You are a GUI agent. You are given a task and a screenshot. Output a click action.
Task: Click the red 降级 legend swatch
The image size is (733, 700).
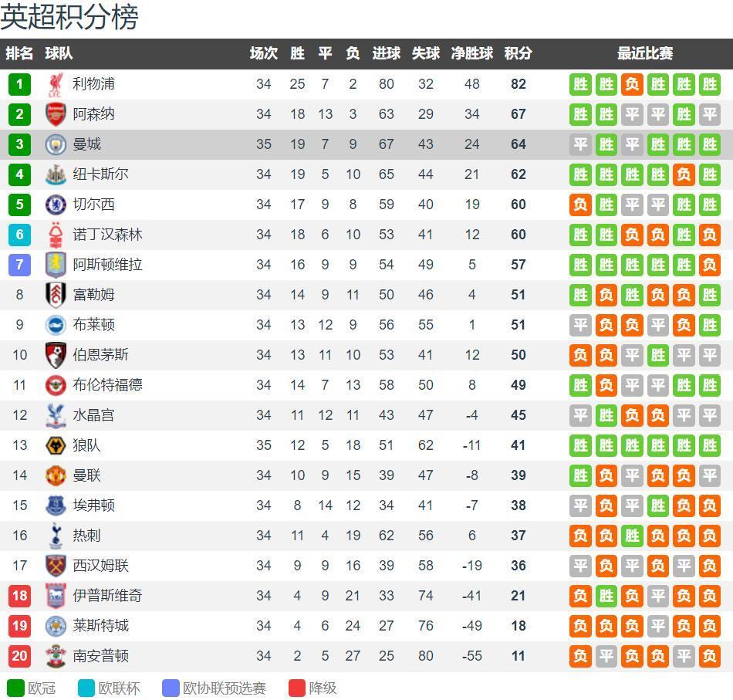(x=297, y=688)
